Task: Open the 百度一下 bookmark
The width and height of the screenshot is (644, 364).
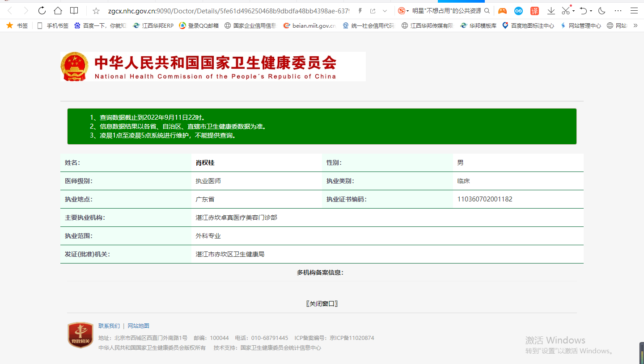Action: point(100,25)
